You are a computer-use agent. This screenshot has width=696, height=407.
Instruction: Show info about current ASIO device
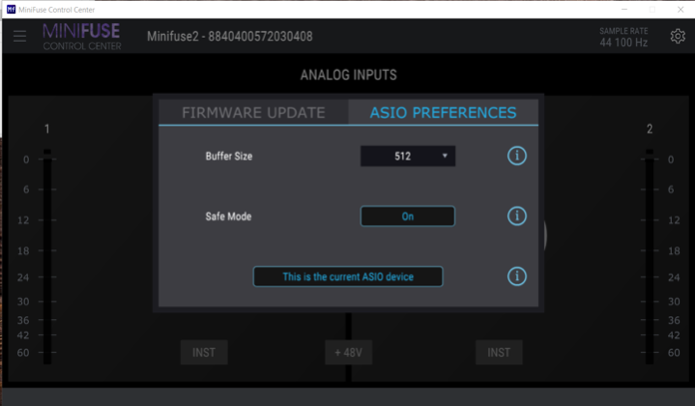(x=517, y=277)
